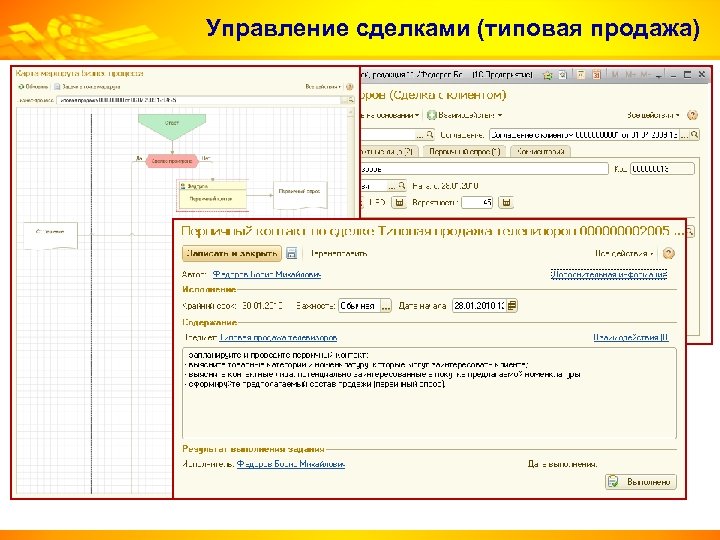This screenshot has height=540, width=720.
Task: Select the red condition flowchart block
Action: point(172,161)
